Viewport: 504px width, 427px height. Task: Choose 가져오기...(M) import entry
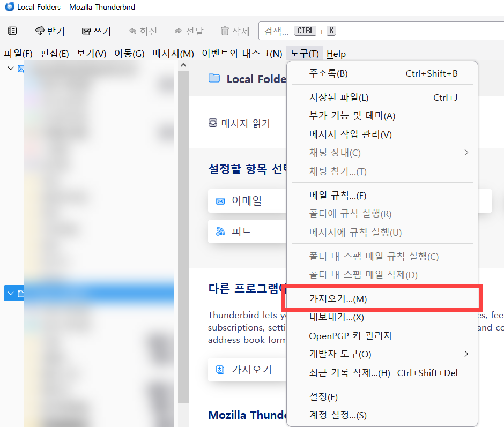click(x=382, y=299)
